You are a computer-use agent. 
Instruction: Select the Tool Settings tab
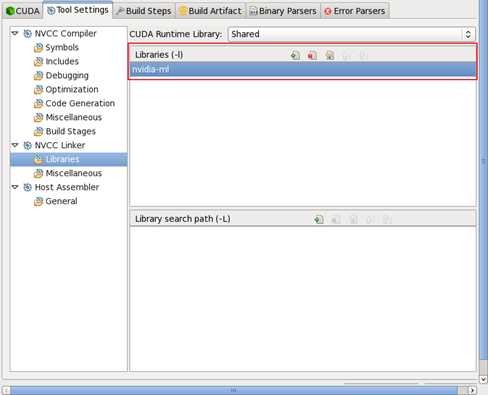[78, 10]
